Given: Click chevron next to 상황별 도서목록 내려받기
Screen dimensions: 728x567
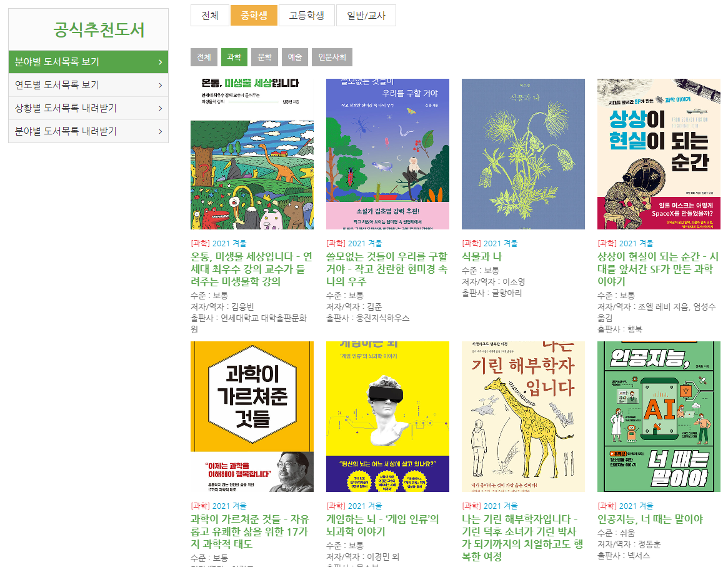Looking at the screenshot, I should point(160,108).
